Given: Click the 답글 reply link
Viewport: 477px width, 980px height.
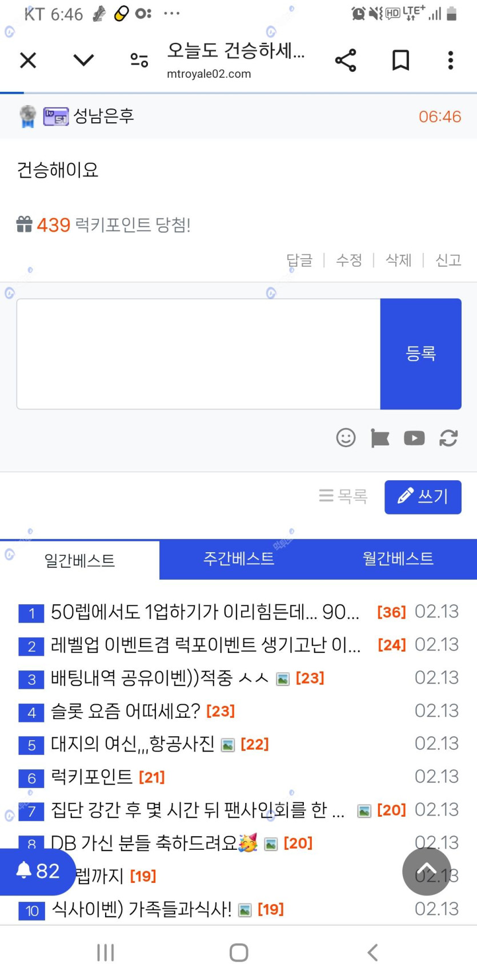Looking at the screenshot, I should tap(299, 260).
